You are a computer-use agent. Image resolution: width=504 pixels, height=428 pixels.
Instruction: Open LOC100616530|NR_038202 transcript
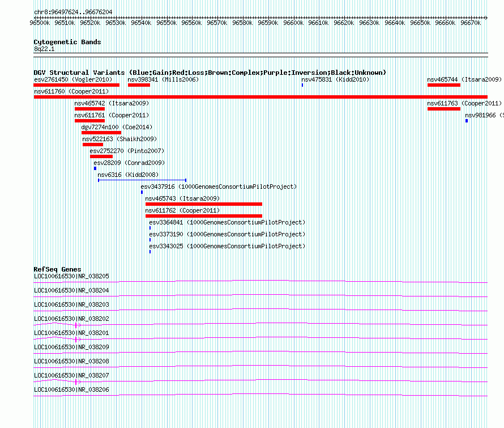click(71, 319)
